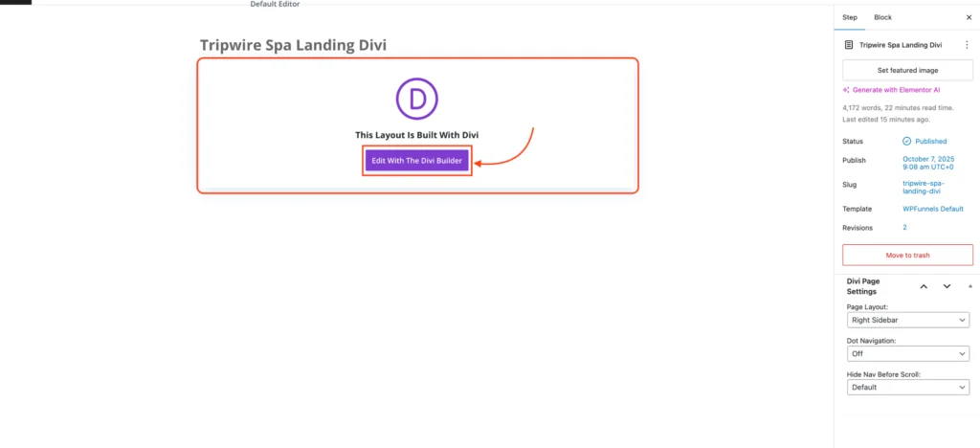Click the Elementor AI sparkle icon
This screenshot has height=448, width=980.
(x=846, y=90)
